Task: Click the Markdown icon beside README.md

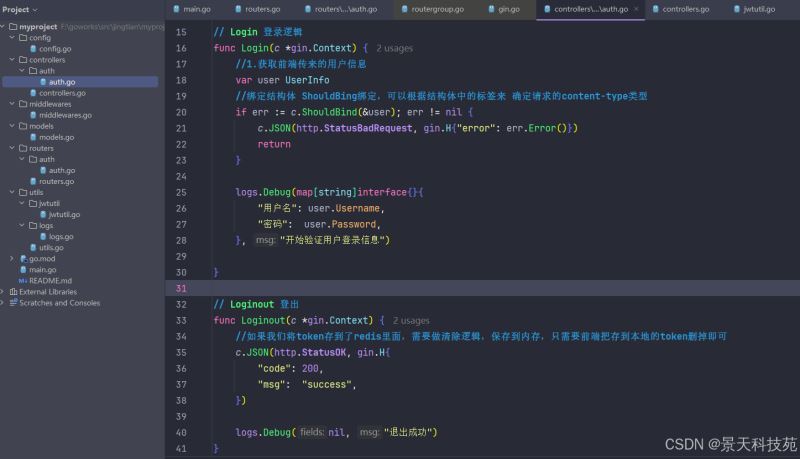Action: tap(23, 281)
